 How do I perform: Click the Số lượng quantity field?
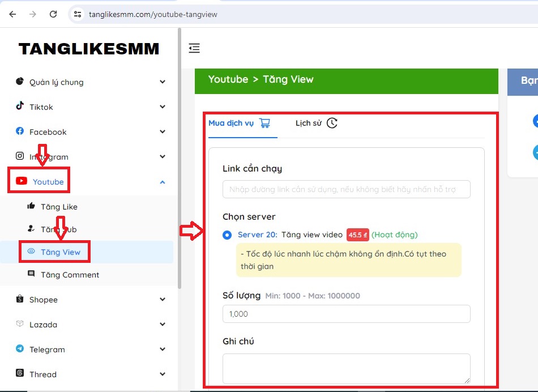tap(346, 314)
